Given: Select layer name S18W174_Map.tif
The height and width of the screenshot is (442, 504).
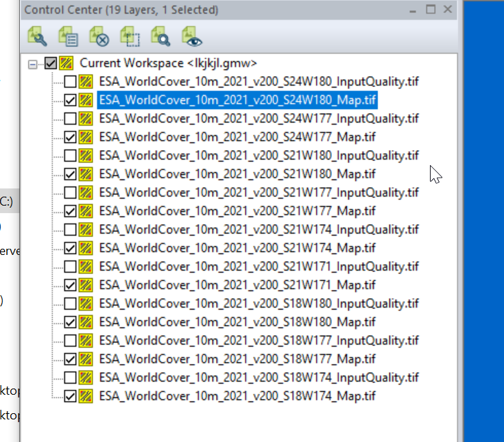Looking at the screenshot, I should pyautogui.click(x=237, y=396).
